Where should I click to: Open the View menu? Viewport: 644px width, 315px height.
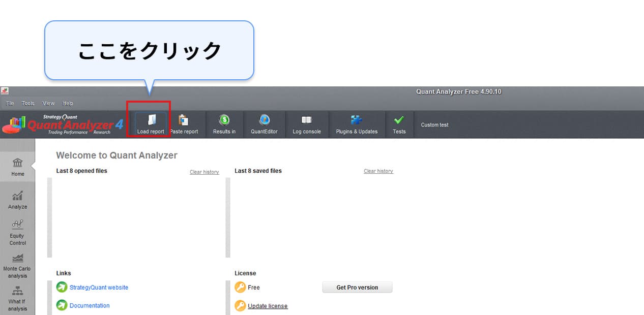[x=49, y=103]
